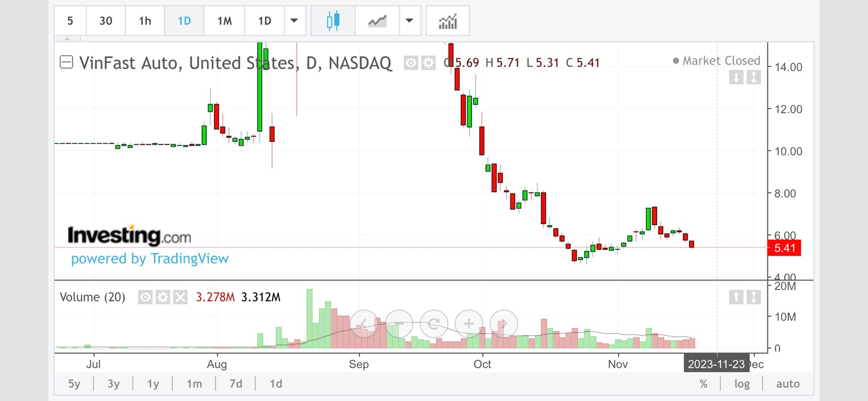This screenshot has width=868, height=401.
Task: Click the Market Closed status text
Action: [x=721, y=61]
